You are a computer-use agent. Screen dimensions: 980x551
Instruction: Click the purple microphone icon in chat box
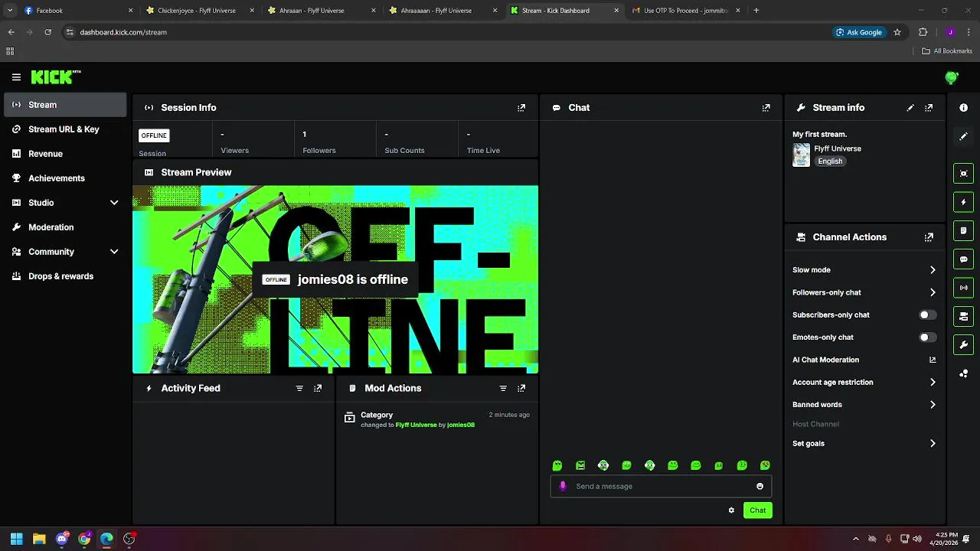563,486
